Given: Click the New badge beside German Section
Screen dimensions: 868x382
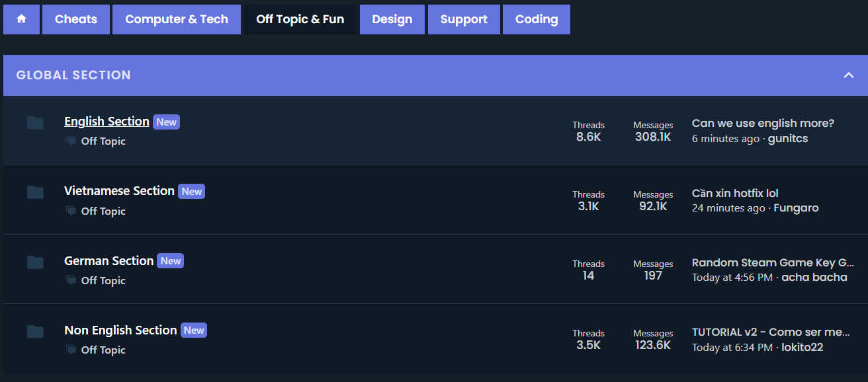Looking at the screenshot, I should click(x=171, y=261).
